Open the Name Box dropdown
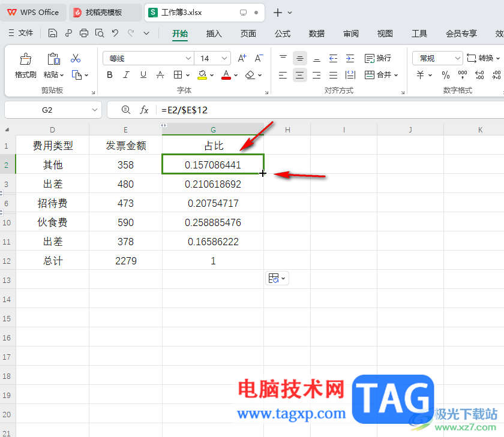Screen dimensions: 504x437 point(95,110)
